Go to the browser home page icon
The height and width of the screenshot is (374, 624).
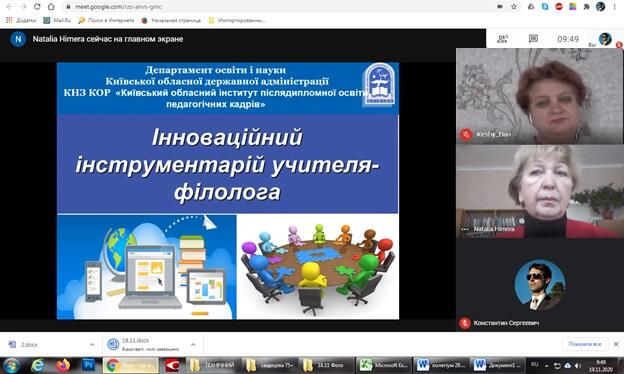pos(51,7)
